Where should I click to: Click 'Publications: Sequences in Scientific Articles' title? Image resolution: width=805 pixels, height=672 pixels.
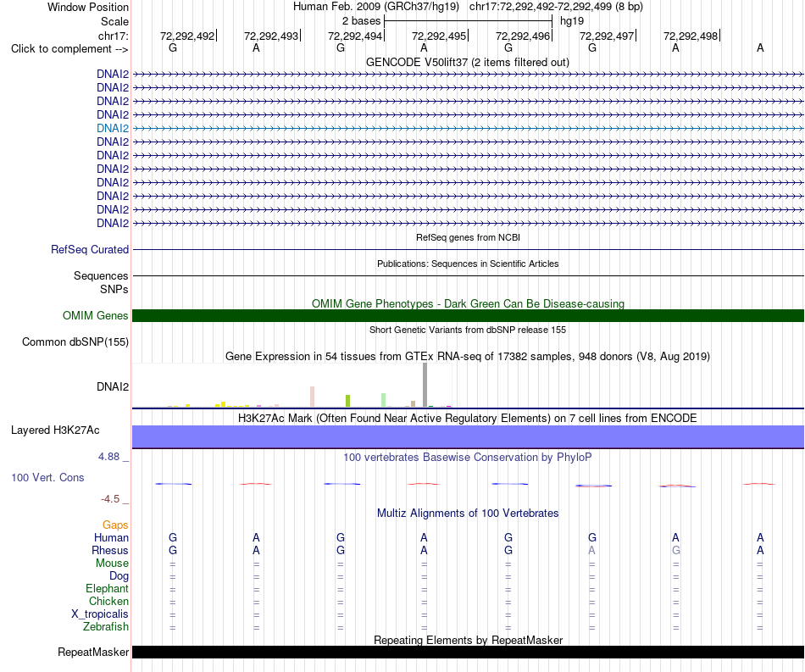[x=468, y=264]
